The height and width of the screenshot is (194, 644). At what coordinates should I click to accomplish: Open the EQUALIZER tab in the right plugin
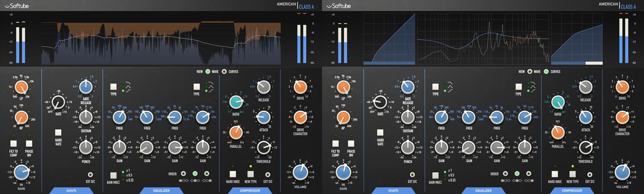484,190
